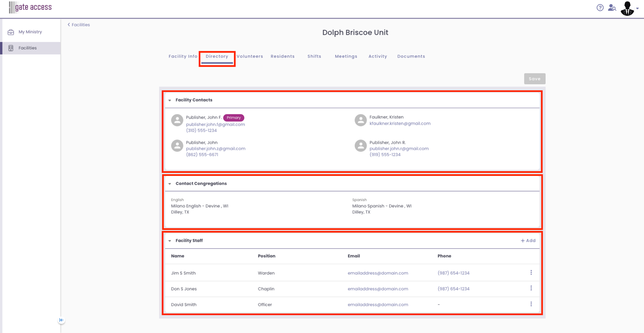Open the profile avatar menu
This screenshot has width=644, height=333.
click(x=627, y=8)
